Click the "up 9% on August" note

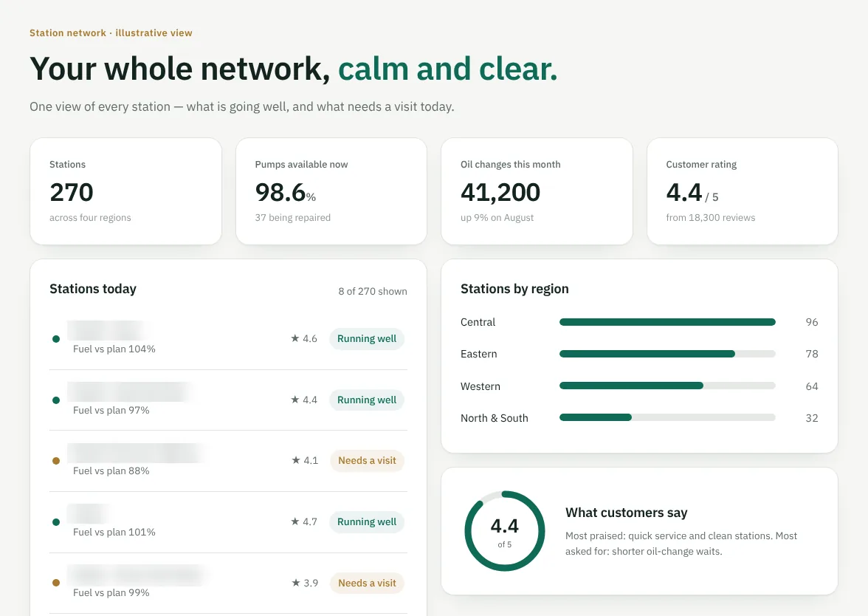pos(497,218)
